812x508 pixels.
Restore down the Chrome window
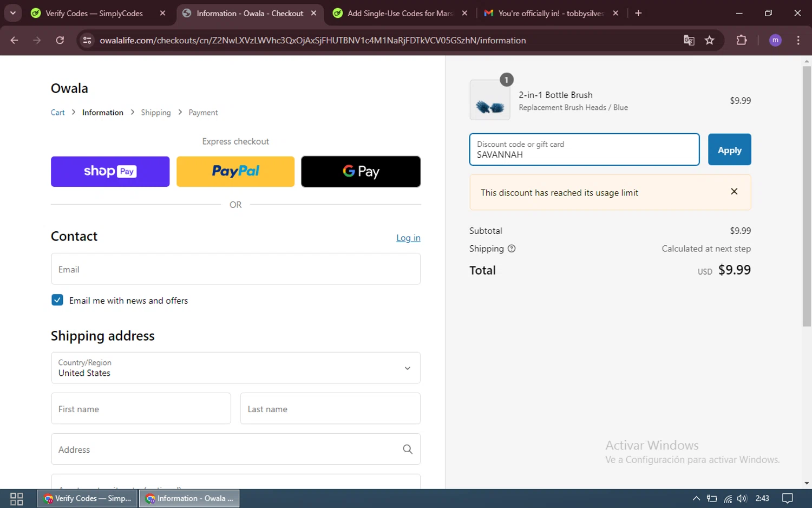768,13
